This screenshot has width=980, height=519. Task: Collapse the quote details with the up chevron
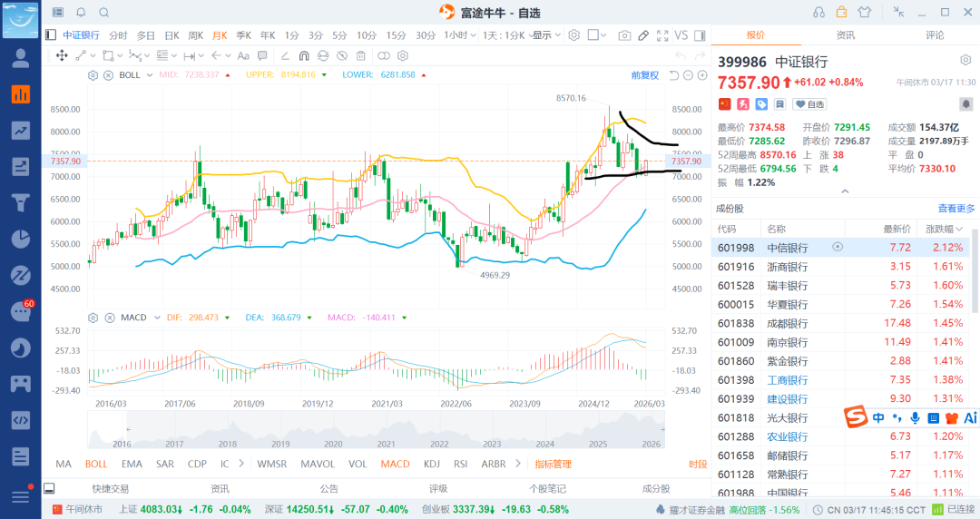845,191
